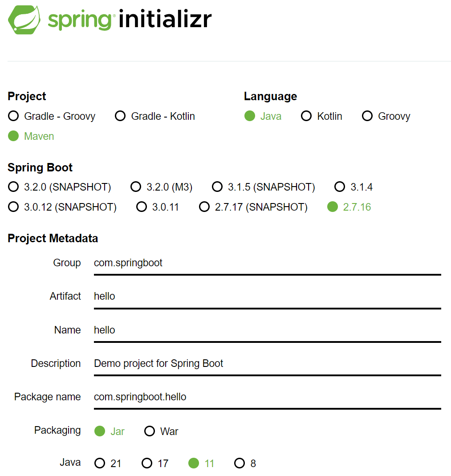Screen dimensions: 451x476
Task: Choose Spring Boot 2.7.17 (SNAPSHOT)
Action: click(204, 207)
